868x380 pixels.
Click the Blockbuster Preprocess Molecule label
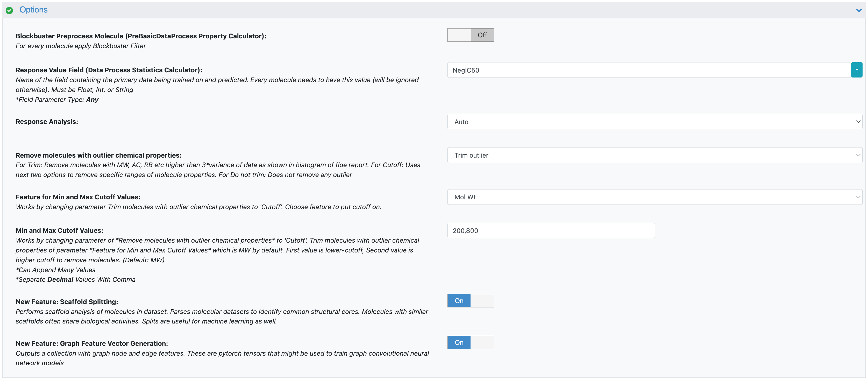click(x=141, y=36)
